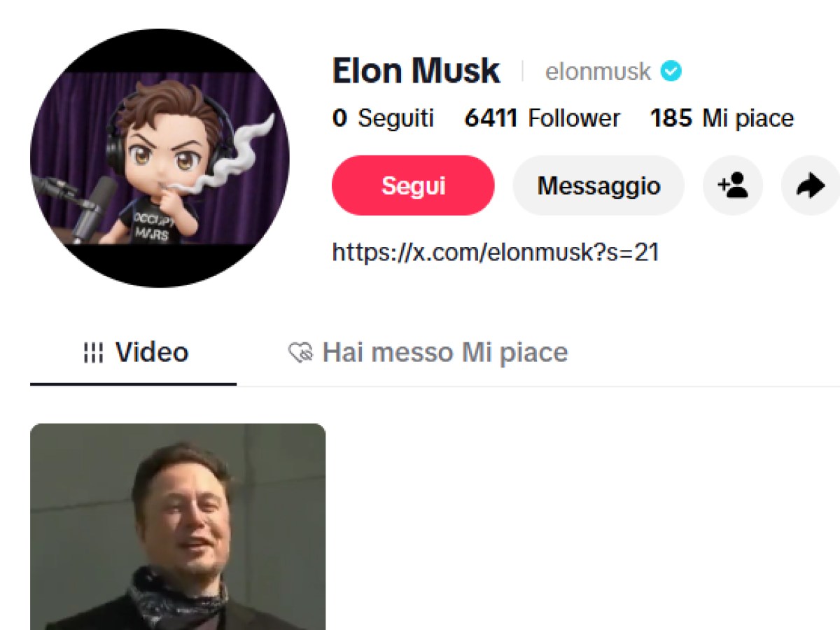Viewport: 840px width, 630px height.
Task: Open the x.com profile link
Action: 494,252
